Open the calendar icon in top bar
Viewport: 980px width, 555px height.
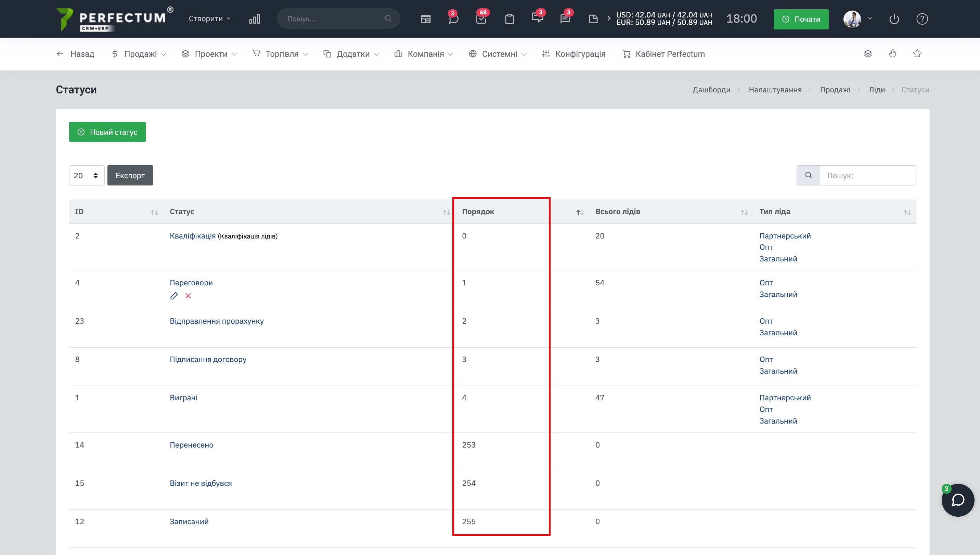point(425,19)
